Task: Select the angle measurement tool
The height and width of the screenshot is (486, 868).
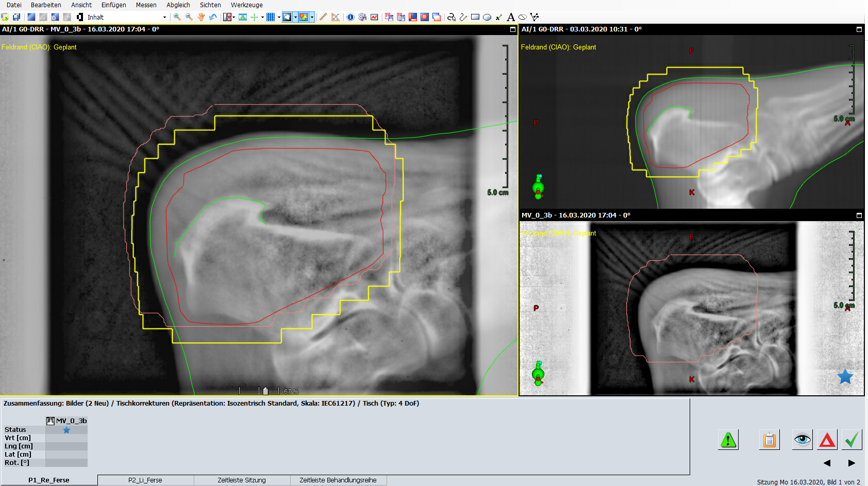Action: point(336,17)
